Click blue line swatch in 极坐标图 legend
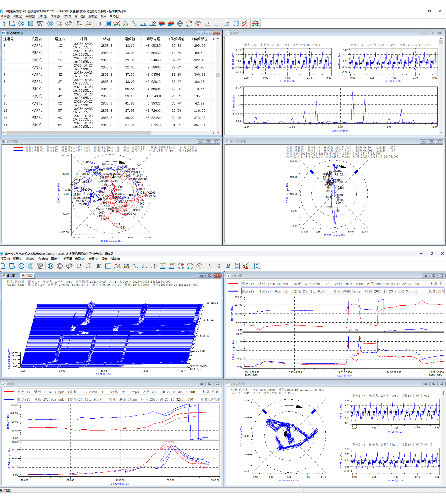 18,150
